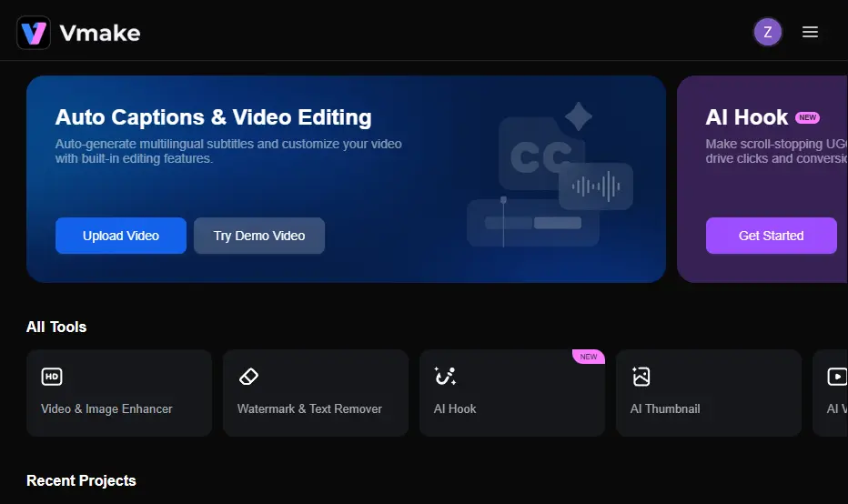Click the Upload Video button

[x=121, y=236]
